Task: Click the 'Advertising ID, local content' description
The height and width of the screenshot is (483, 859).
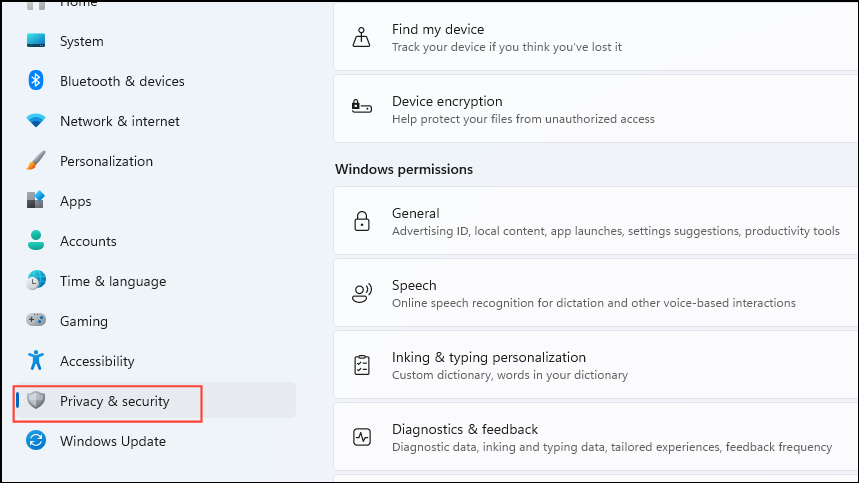Action: [616, 231]
